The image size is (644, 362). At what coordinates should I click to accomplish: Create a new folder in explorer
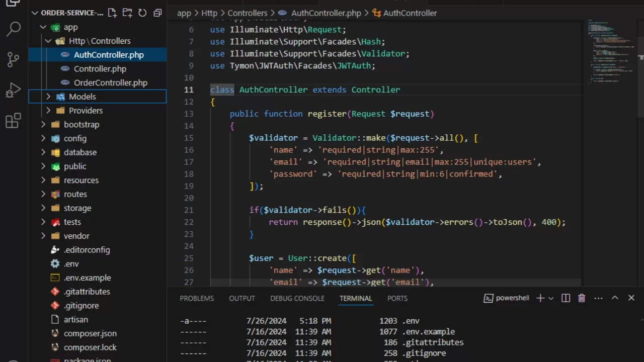[127, 13]
